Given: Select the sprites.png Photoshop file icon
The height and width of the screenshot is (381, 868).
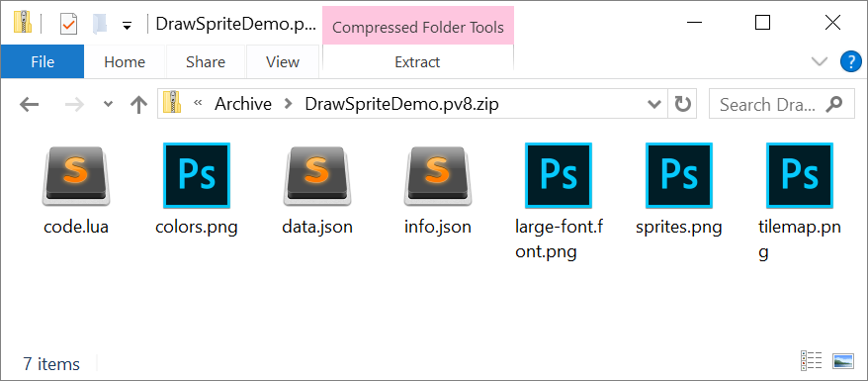Looking at the screenshot, I should [679, 175].
